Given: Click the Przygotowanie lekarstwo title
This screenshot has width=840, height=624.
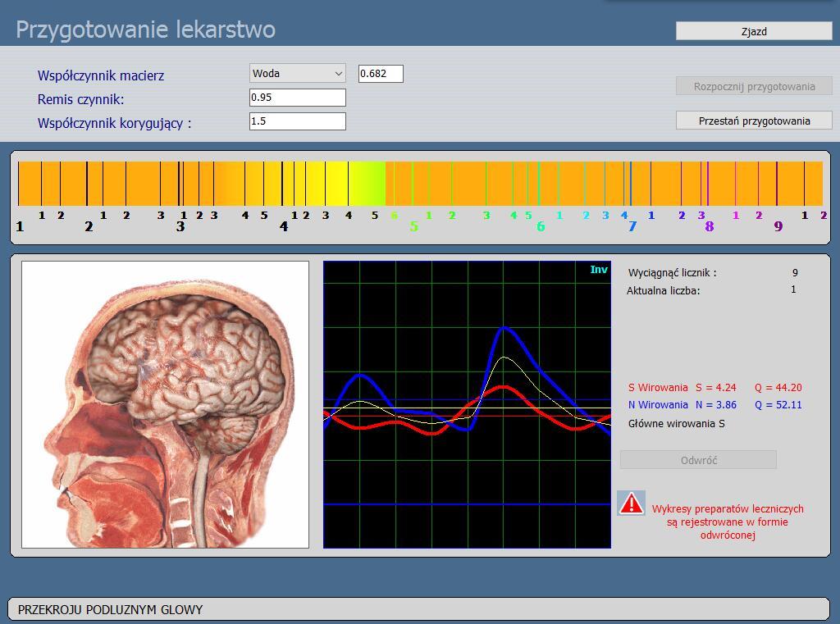Looking at the screenshot, I should (x=146, y=30).
